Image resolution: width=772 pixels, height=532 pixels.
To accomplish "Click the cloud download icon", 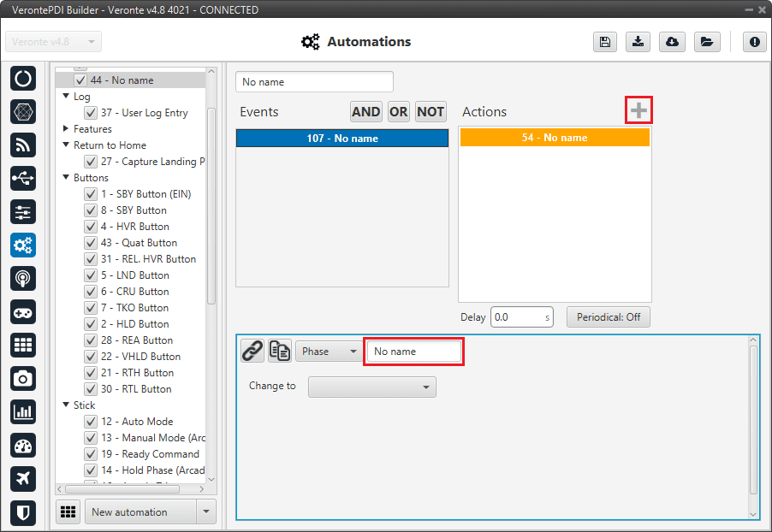I will coord(672,42).
